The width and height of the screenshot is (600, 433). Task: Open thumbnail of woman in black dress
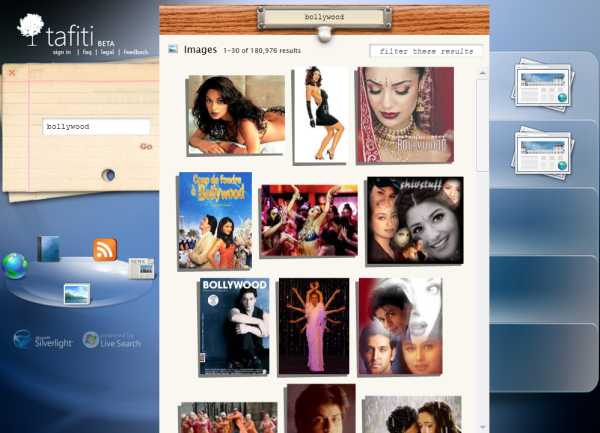coord(321,114)
